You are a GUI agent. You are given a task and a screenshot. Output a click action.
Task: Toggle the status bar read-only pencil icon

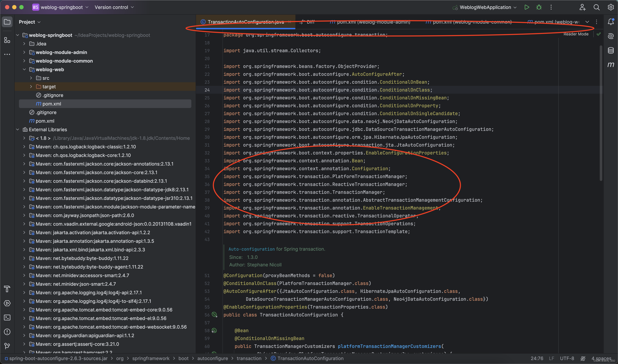tap(583, 358)
